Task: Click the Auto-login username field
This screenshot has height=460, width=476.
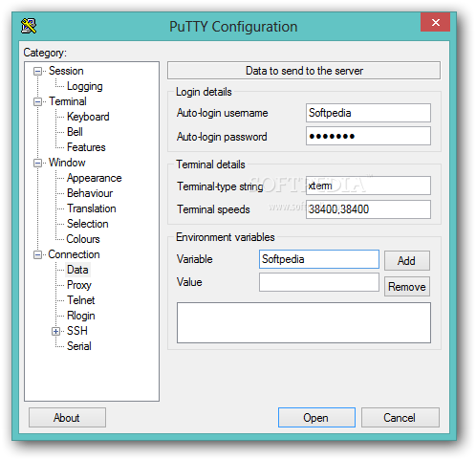Action: click(x=368, y=113)
